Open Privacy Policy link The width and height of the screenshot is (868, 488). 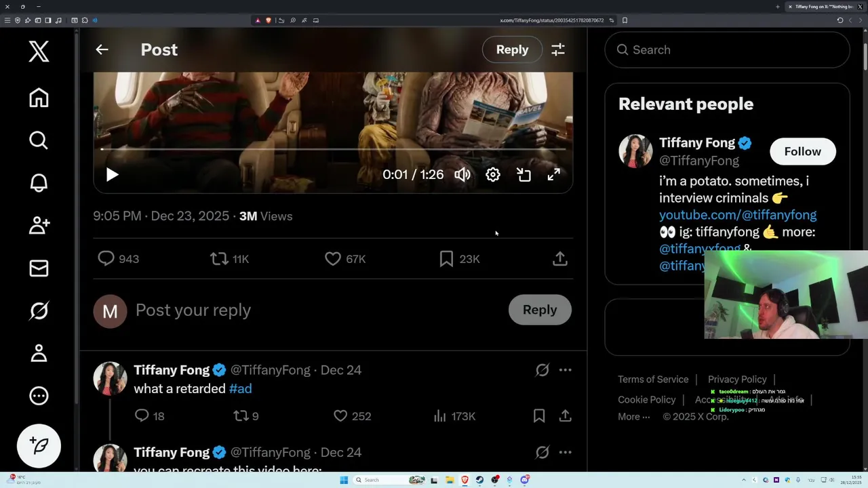tap(737, 380)
